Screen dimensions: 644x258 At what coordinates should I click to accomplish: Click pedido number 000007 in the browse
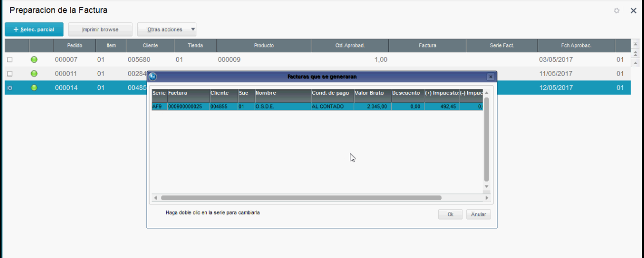click(x=66, y=60)
